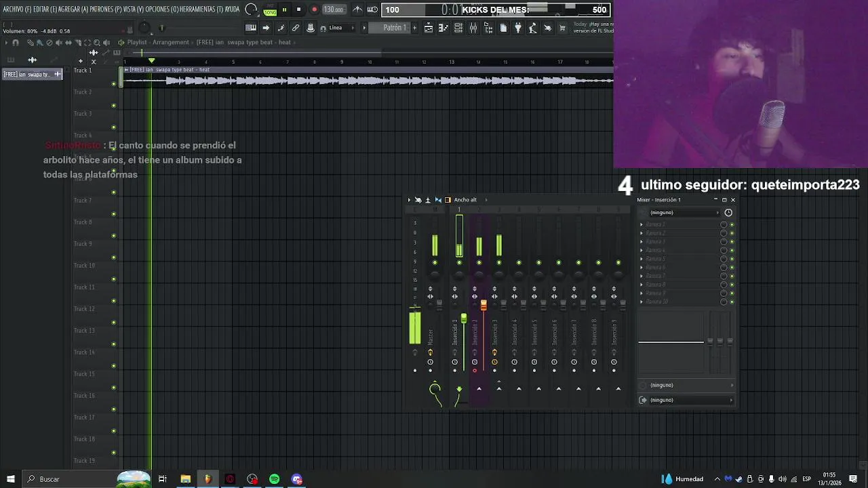Viewport: 868px width, 488px height.
Task: Toggle the link/multilink to controllers icon
Action: (x=296, y=28)
